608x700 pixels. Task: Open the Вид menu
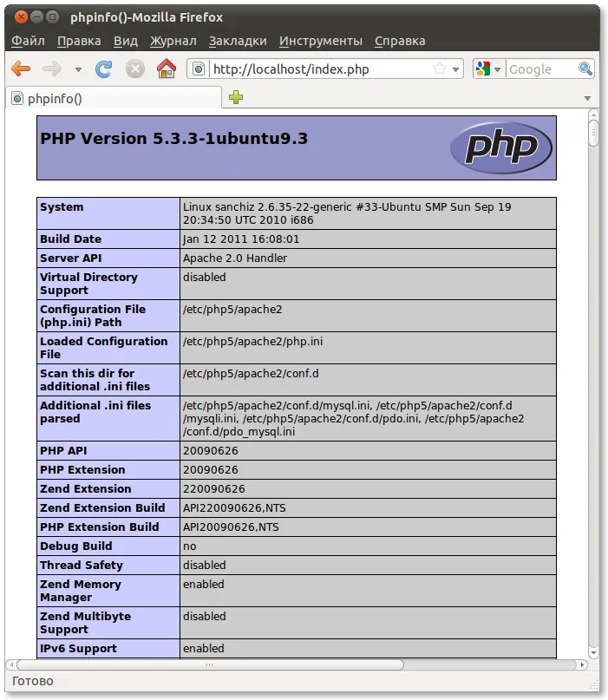[126, 41]
